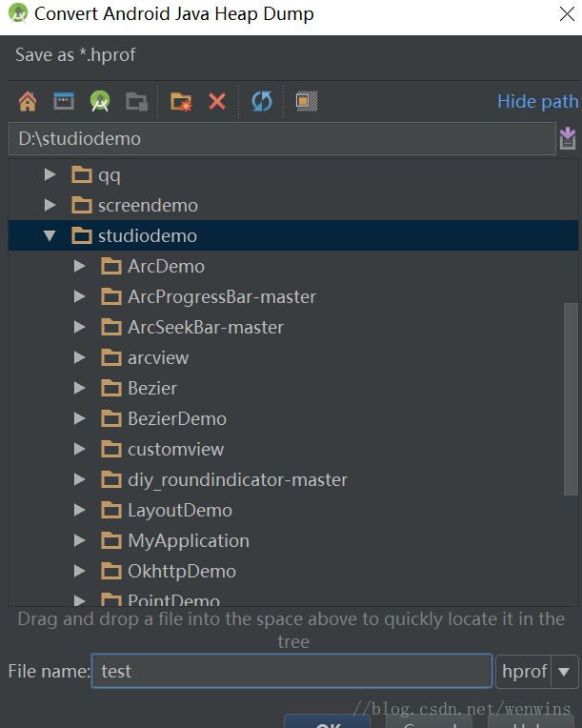Expand the ArcSeekBar-master folder

(79, 328)
